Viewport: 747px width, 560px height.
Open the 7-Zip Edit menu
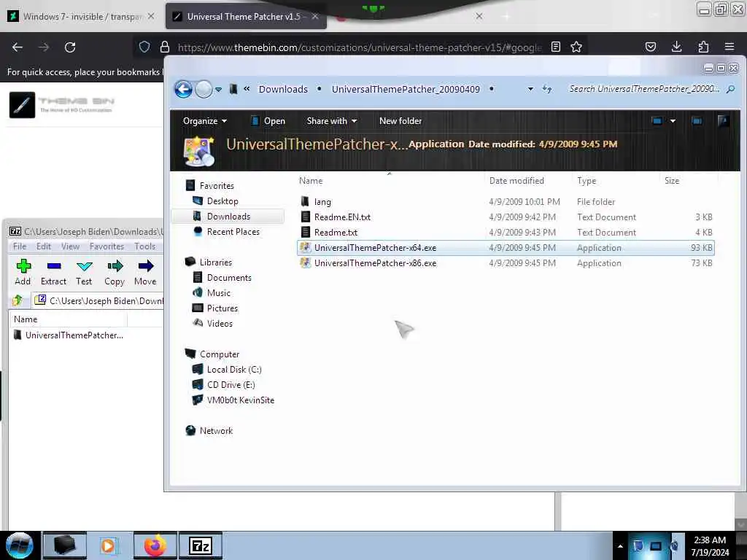(x=43, y=246)
